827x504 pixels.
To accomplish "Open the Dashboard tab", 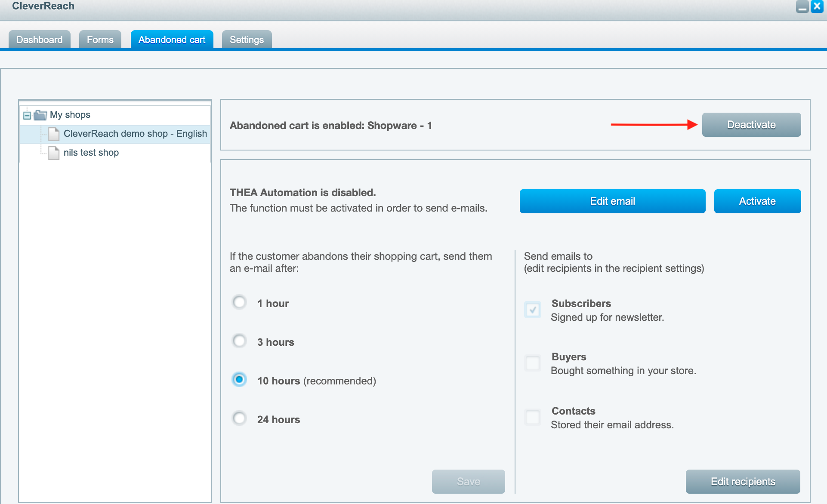I will 39,40.
